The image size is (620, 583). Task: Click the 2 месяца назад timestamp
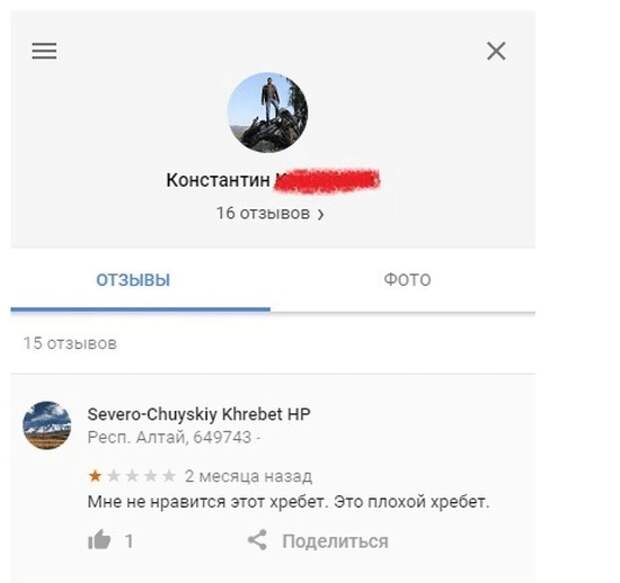pyautogui.click(x=249, y=476)
